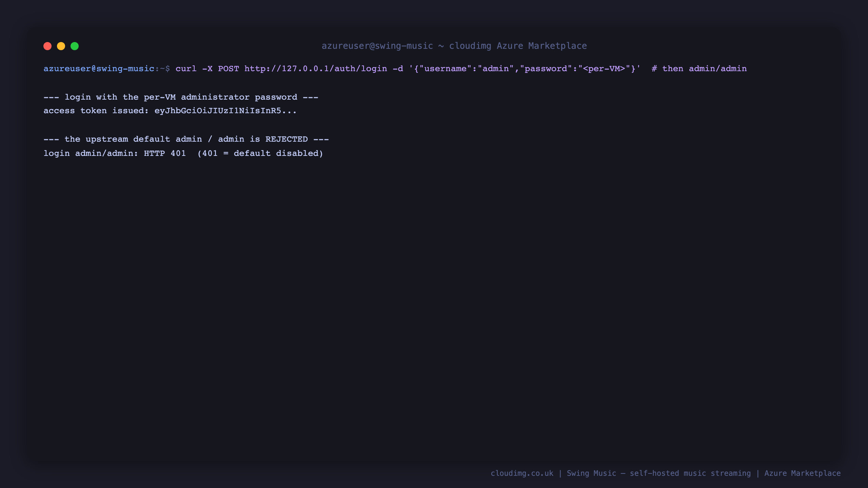Click the line '--- login with the per-VM administrator password ---'

pos(181,97)
